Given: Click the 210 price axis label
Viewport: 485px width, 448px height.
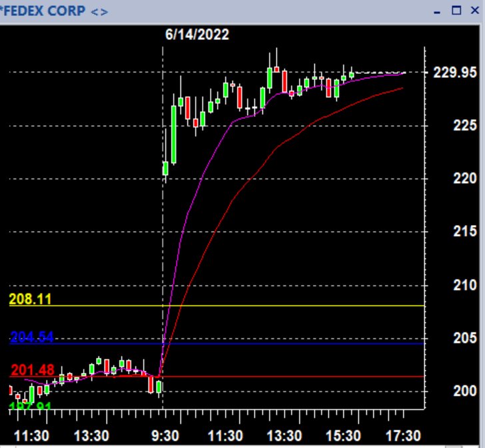Looking at the screenshot, I should [x=465, y=286].
